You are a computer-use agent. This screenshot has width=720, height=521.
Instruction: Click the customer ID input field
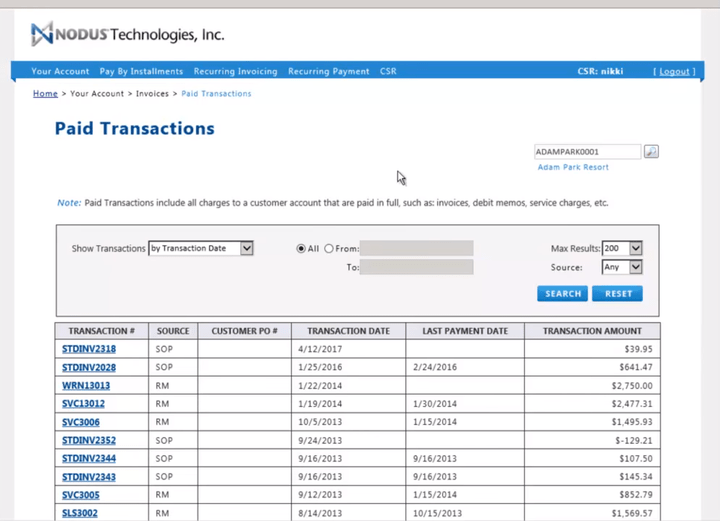click(587, 152)
